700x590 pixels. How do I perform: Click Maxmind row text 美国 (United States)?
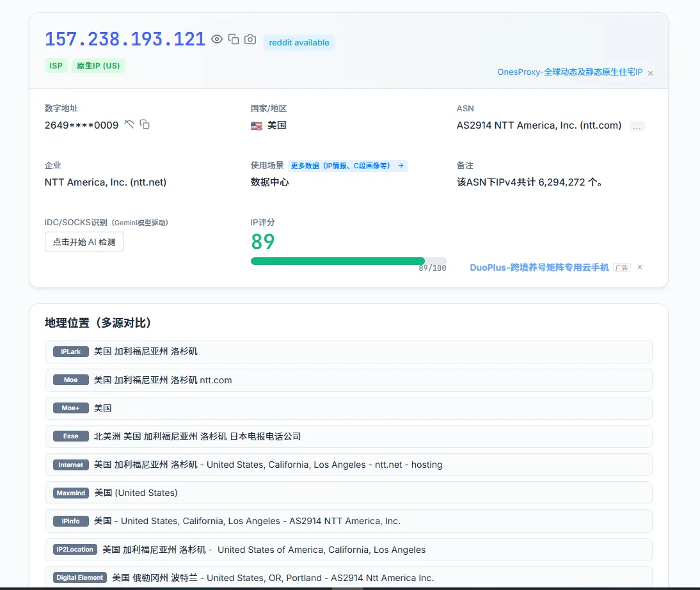point(136,493)
